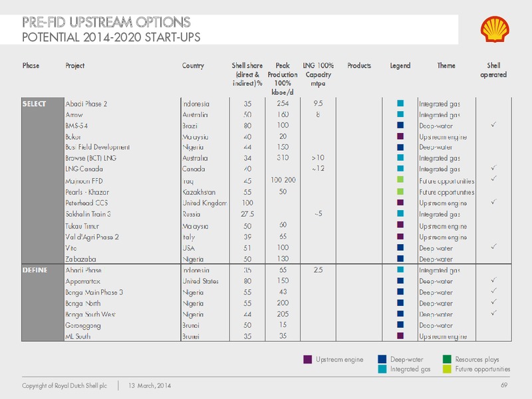Click the Shell share column header
This screenshot has width=532, height=399.
point(247,74)
